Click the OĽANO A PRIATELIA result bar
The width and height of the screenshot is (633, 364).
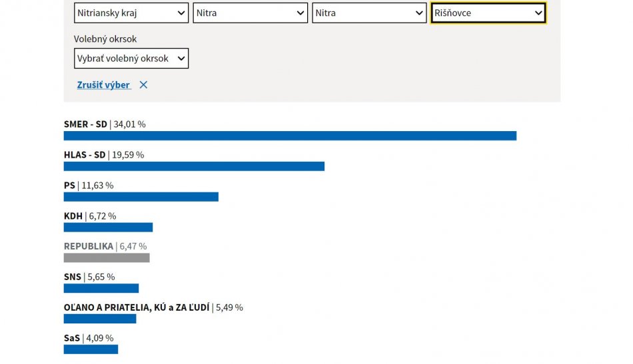100,319
